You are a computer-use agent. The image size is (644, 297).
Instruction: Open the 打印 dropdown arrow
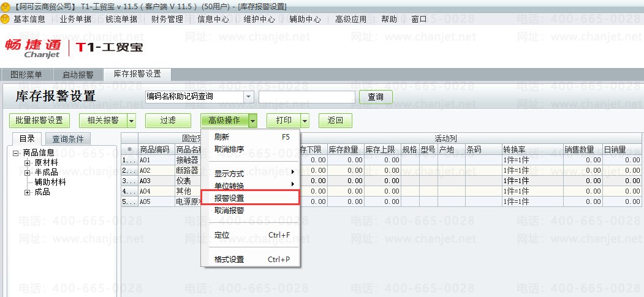(x=305, y=121)
